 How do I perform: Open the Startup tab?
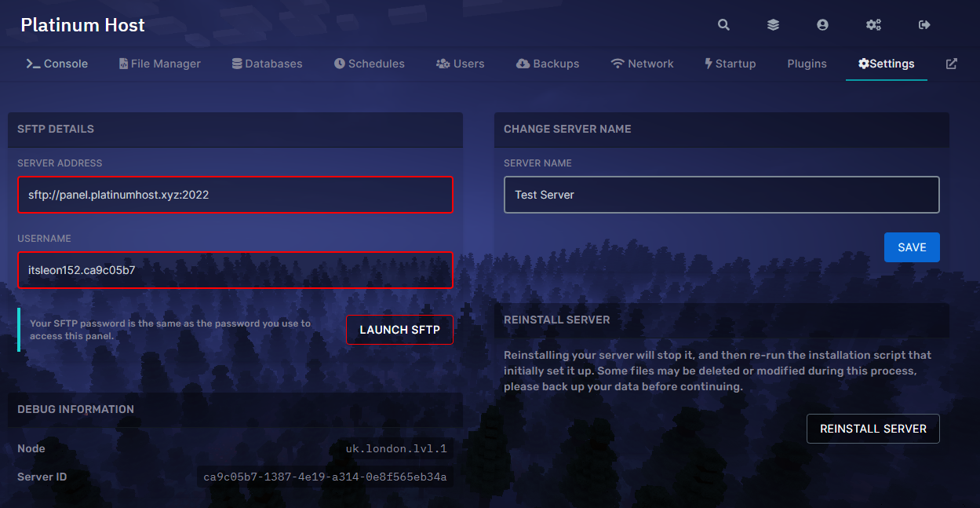point(730,64)
